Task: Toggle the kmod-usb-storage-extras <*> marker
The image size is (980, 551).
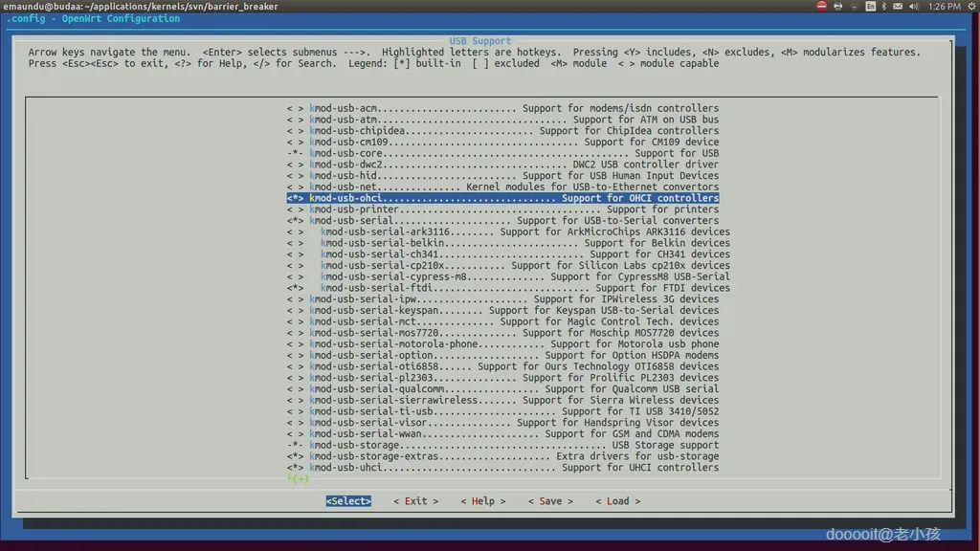Action: [x=295, y=456]
